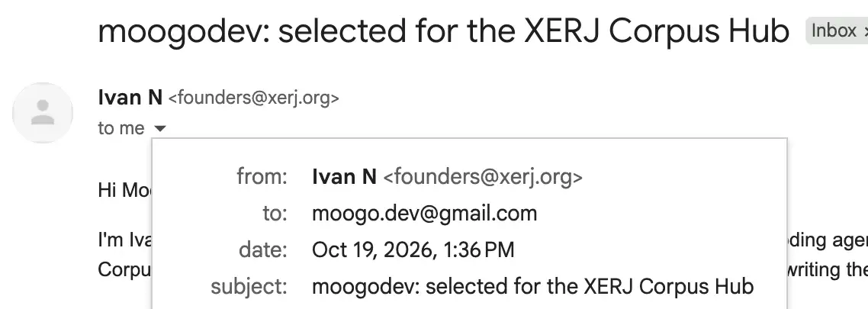Click body line starting "I'm Iva"
868x309 pixels.
pos(124,241)
